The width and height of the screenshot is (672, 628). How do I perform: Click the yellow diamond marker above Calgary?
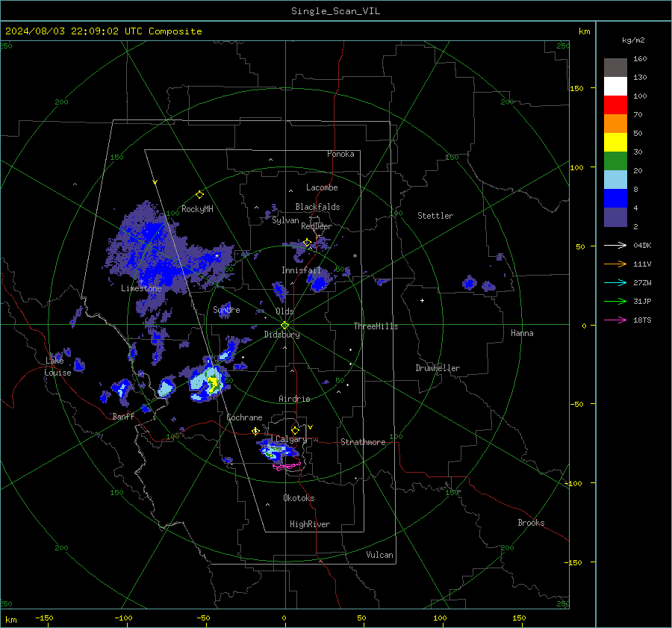(x=295, y=430)
